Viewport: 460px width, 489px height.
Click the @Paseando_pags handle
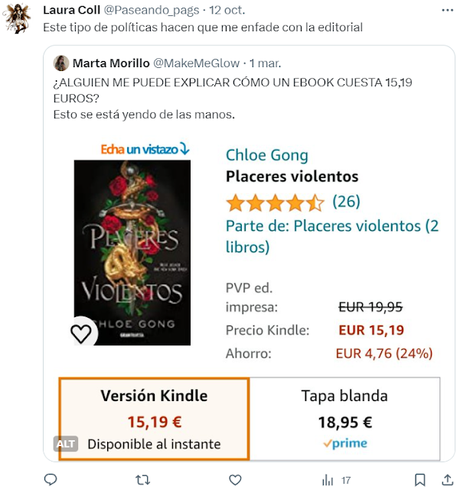click(151, 10)
